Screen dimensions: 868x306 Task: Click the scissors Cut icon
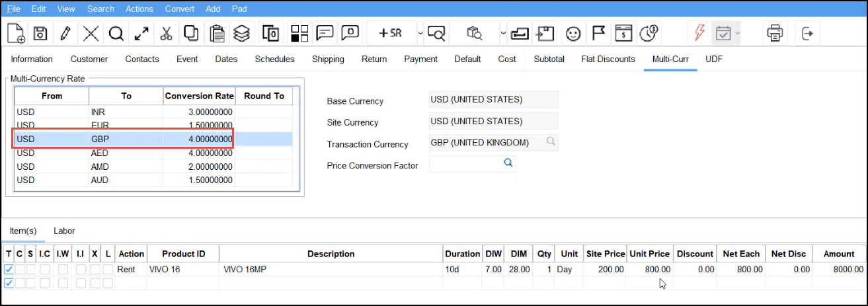point(166,33)
